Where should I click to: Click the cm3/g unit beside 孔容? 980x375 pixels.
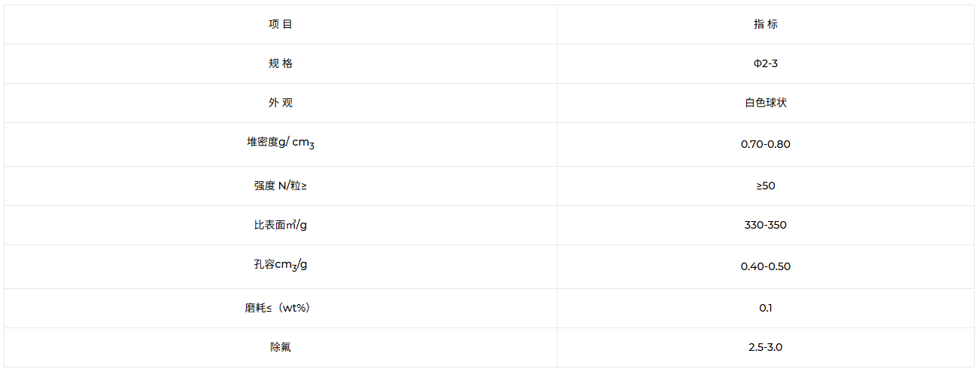(290, 266)
